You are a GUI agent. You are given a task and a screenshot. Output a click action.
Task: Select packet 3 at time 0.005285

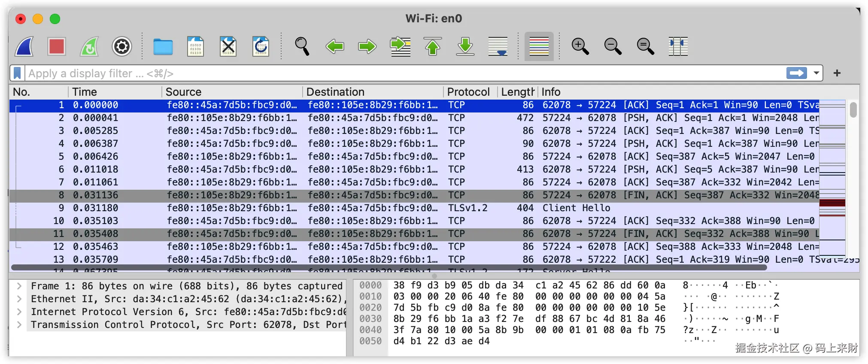(x=414, y=130)
